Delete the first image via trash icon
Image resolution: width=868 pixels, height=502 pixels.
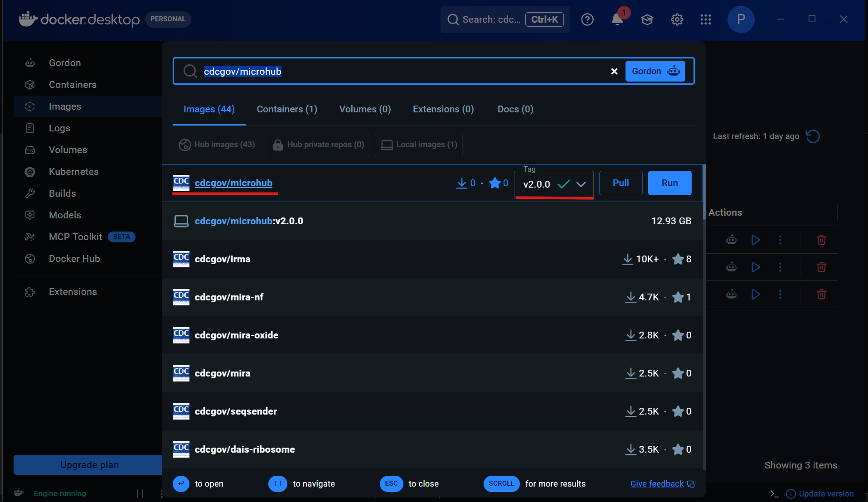click(x=821, y=240)
